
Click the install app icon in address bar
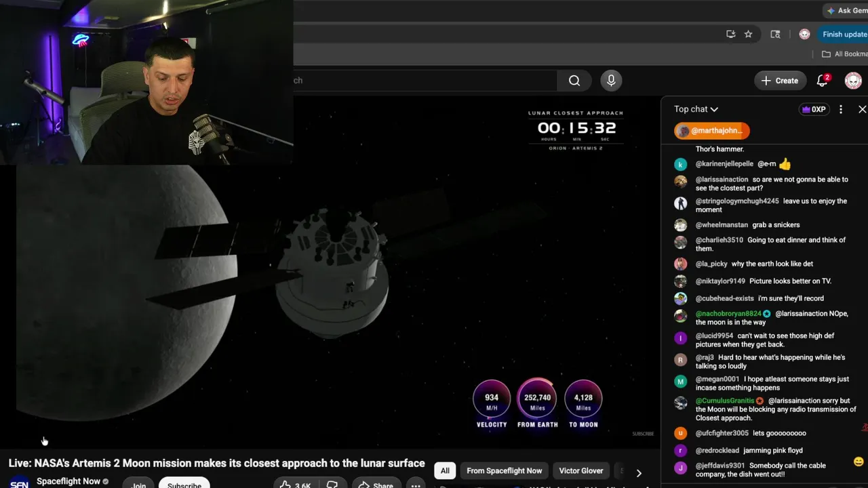tap(730, 34)
